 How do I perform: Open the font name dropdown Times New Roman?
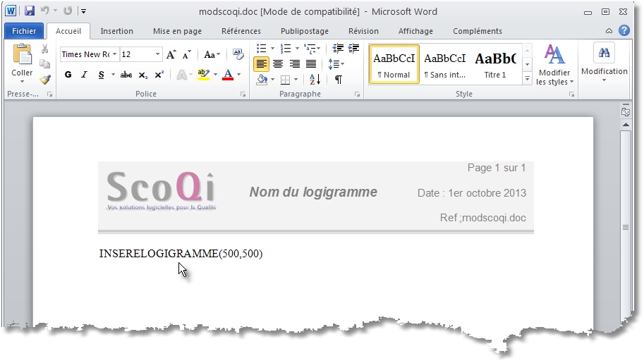coord(114,54)
